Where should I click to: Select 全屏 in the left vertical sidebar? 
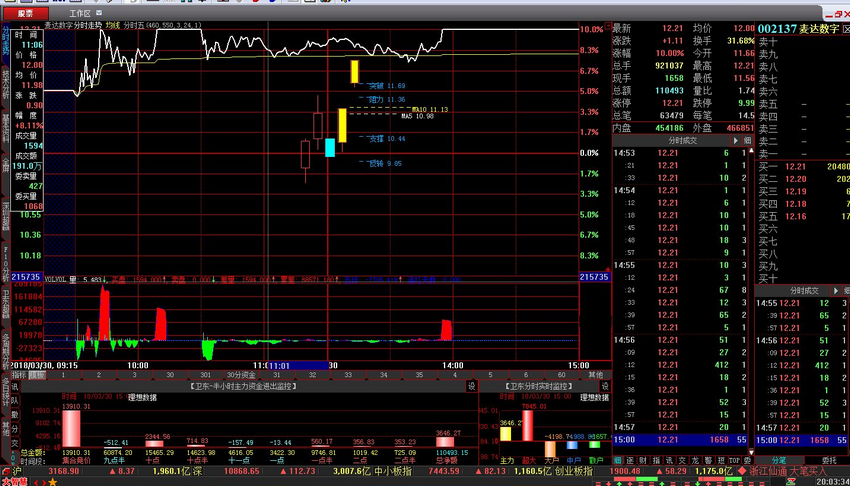pyautogui.click(x=5, y=164)
